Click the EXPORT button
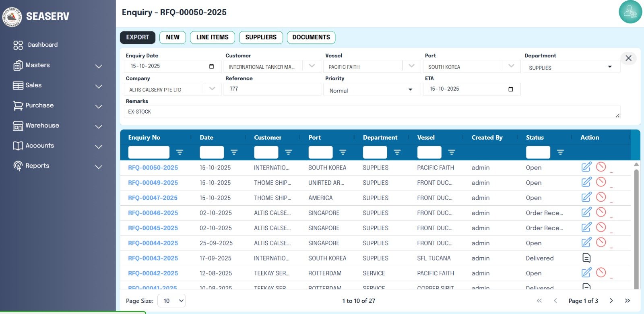Viewport: 644px width, 314px height. 138,37
